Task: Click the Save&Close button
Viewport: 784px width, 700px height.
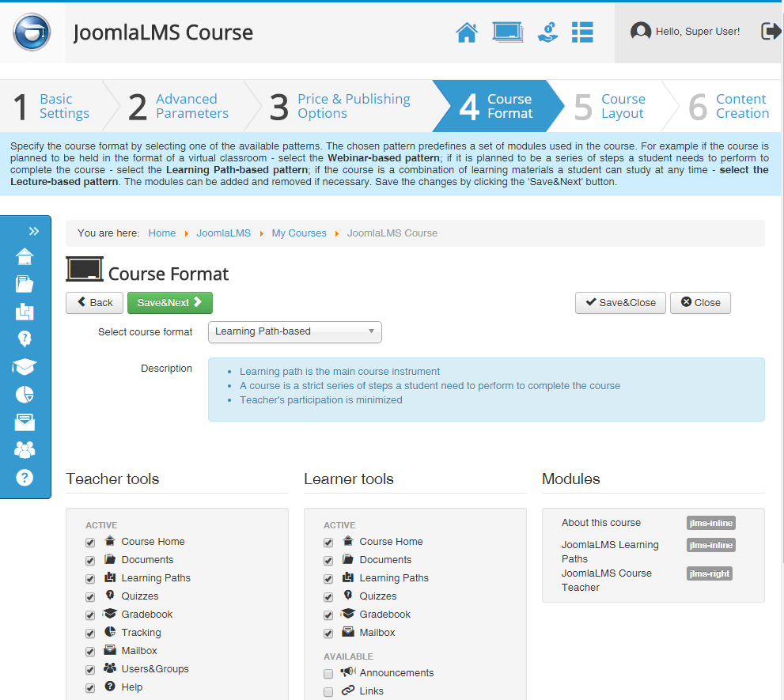Action: (620, 302)
